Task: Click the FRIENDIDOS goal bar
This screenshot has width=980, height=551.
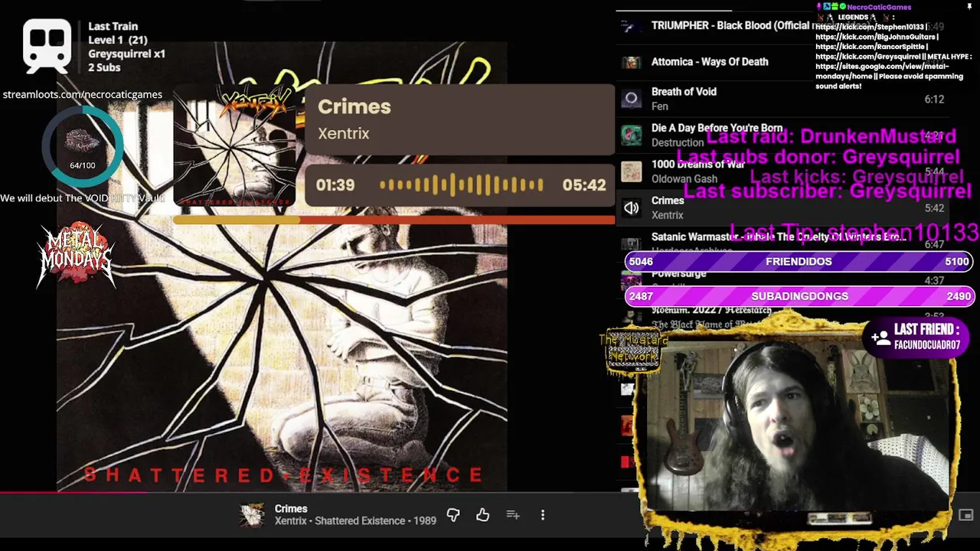Action: coord(799,262)
